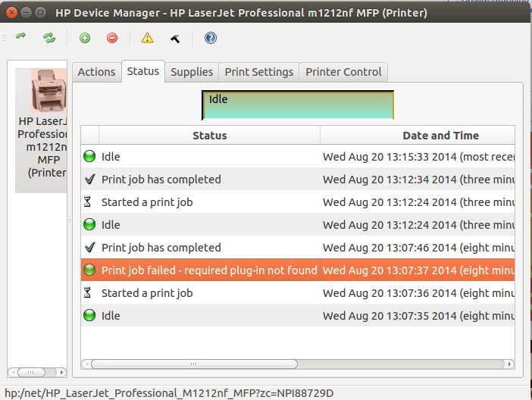Viewport: 532px width, 400px height.
Task: Switch to the Actions tab
Action: [x=97, y=72]
